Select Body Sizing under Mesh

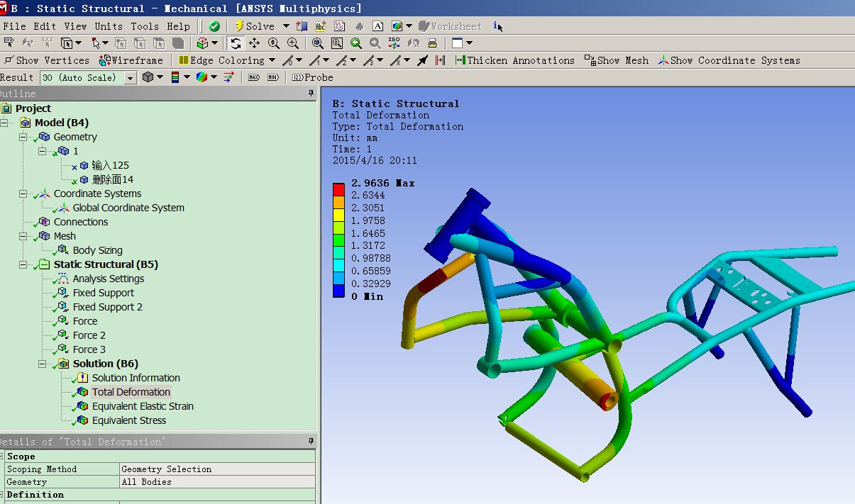click(97, 250)
